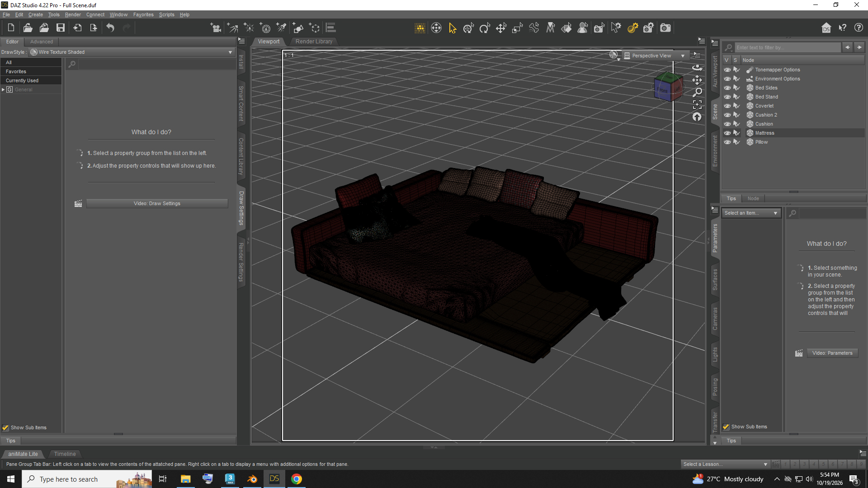Click the Video: Parameters button
This screenshot has height=488, width=868.
click(832, 353)
